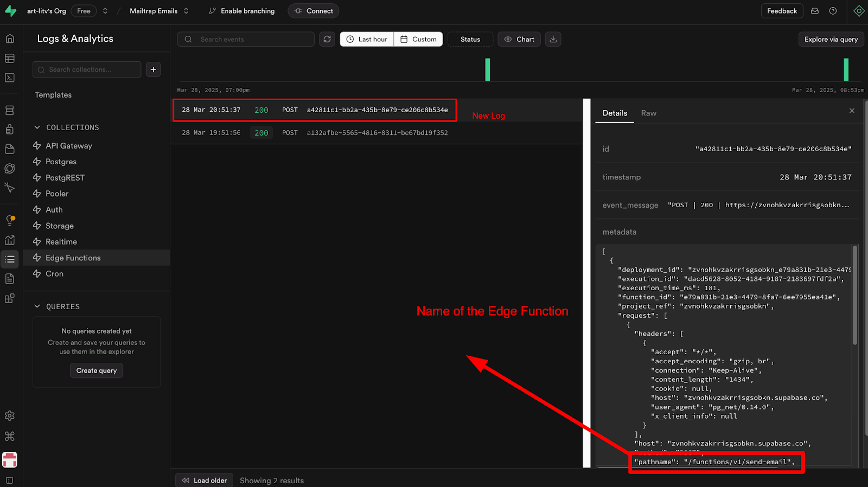Screen dimensions: 868x487
Task: Close the log details panel
Action: tap(852, 111)
